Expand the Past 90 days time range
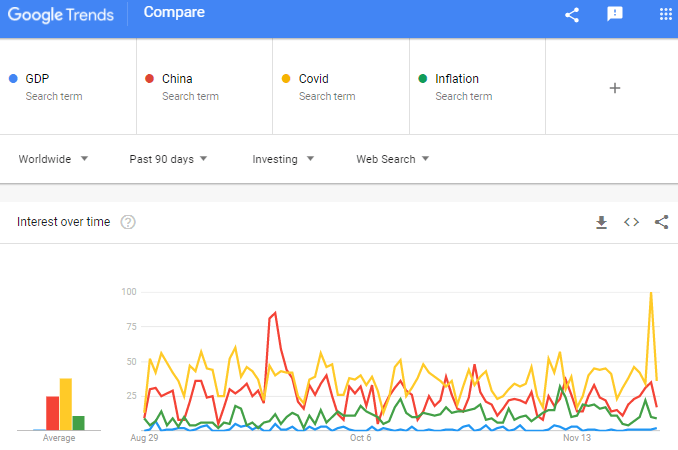This screenshot has width=678, height=450. tap(168, 159)
